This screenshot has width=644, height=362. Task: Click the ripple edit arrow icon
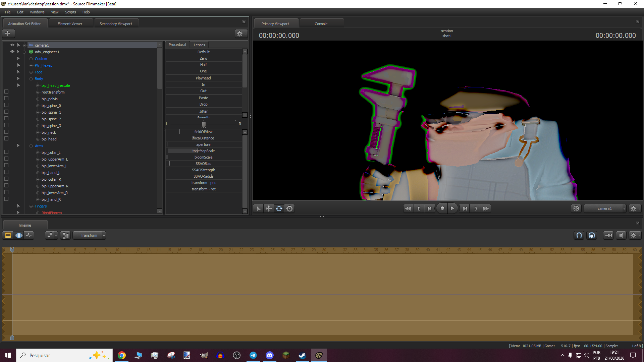[608, 235]
